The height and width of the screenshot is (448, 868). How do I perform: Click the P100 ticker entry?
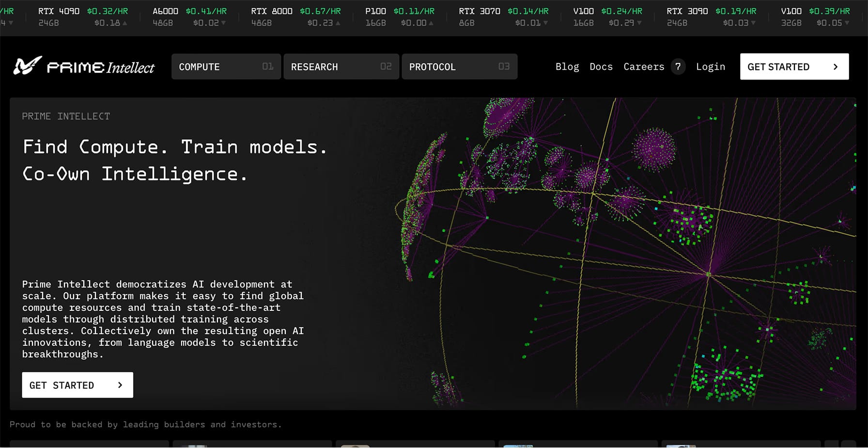[400, 17]
